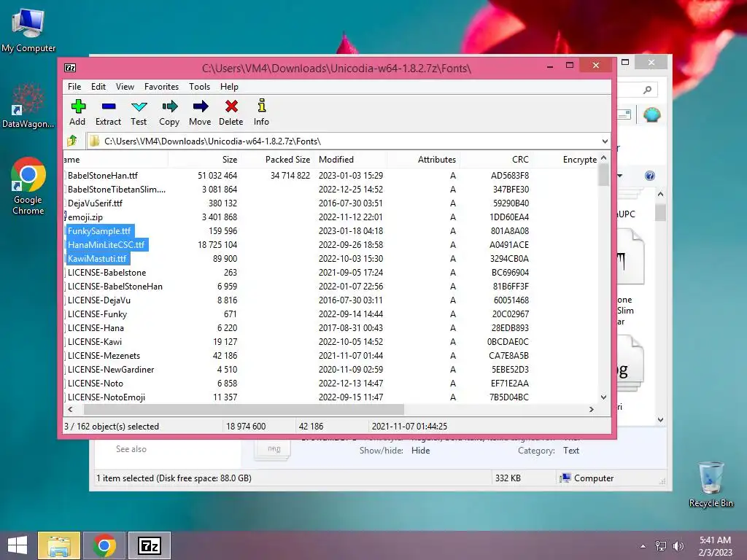Switch to 7-Zip in the taskbar
This screenshot has height=560, width=747.
pos(150,545)
